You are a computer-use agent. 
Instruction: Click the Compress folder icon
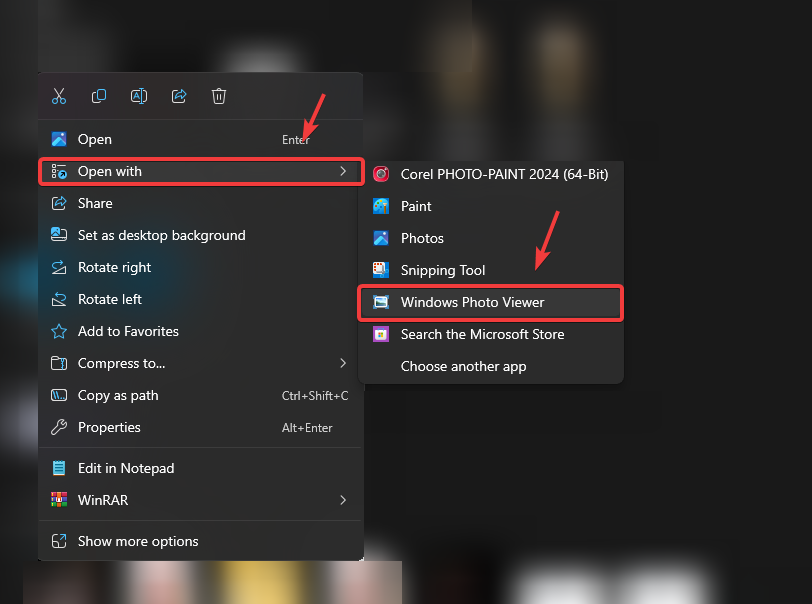click(59, 363)
